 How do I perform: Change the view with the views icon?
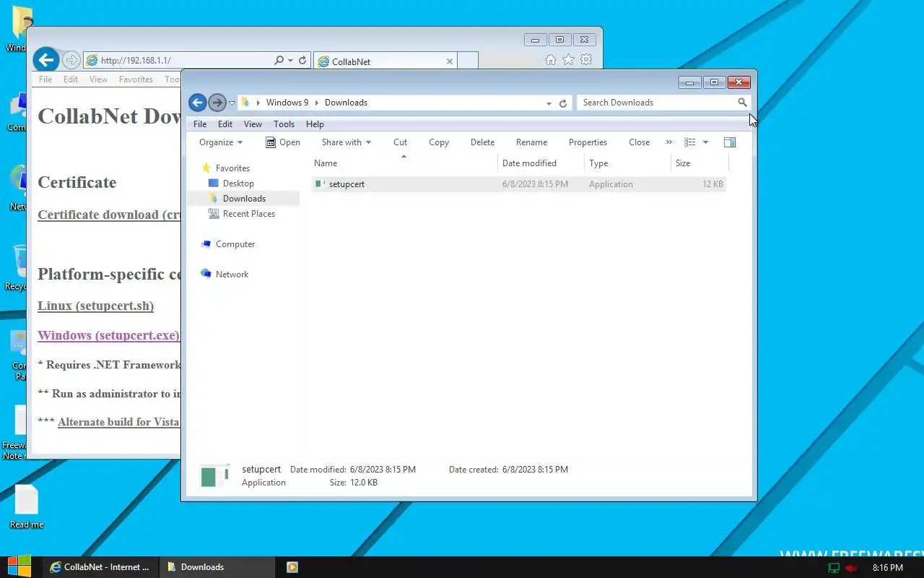click(x=690, y=142)
